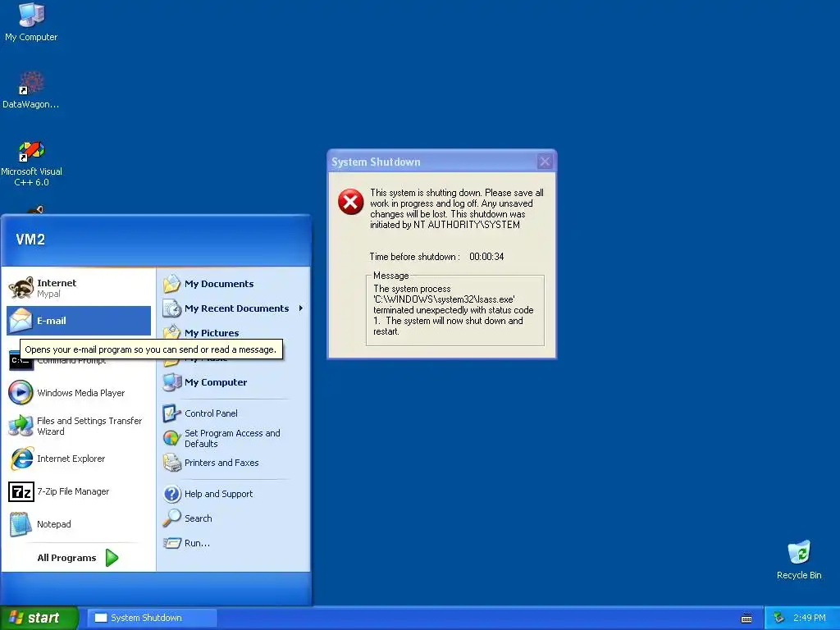Open Printers and Faxes

[234, 463]
